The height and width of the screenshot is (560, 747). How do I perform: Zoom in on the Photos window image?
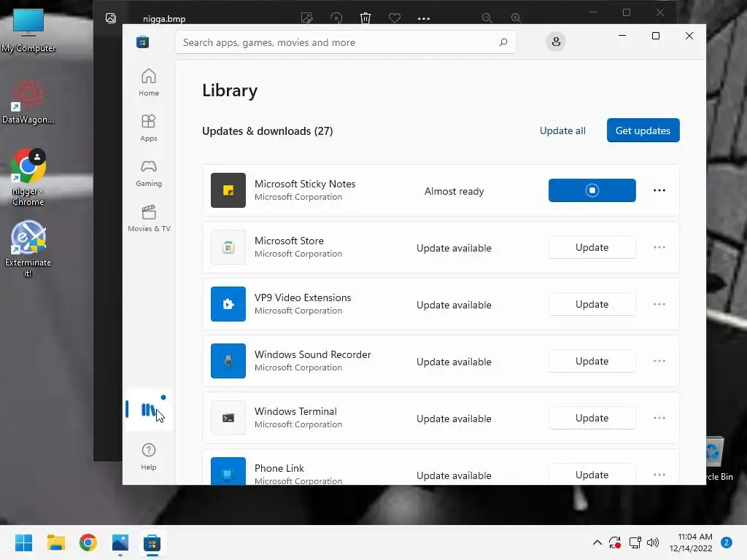[516, 18]
